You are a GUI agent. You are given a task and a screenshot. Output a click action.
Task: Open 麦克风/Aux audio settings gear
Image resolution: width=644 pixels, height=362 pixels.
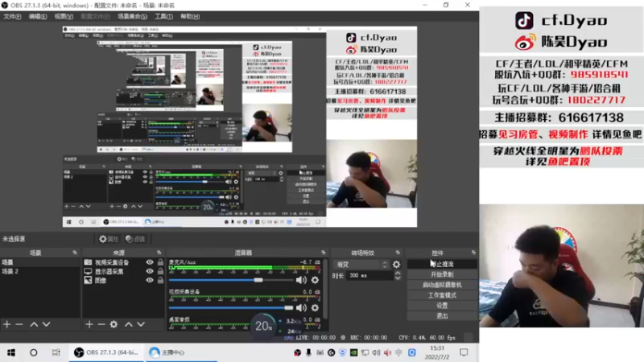[315, 280]
